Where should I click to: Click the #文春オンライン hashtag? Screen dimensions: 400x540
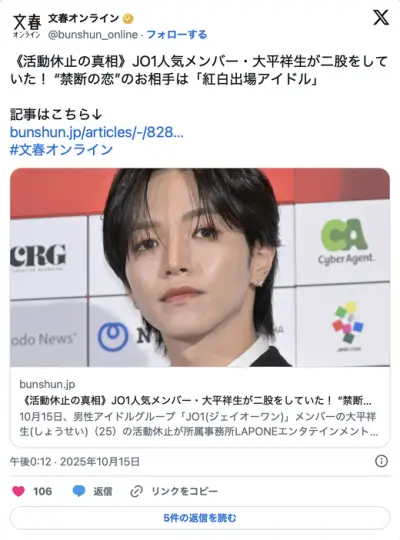(x=61, y=149)
